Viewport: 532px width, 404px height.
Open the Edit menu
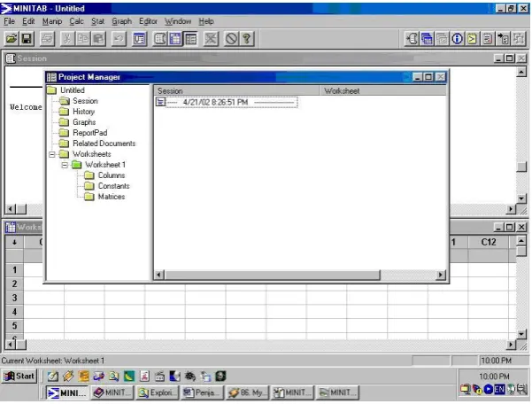[28, 21]
